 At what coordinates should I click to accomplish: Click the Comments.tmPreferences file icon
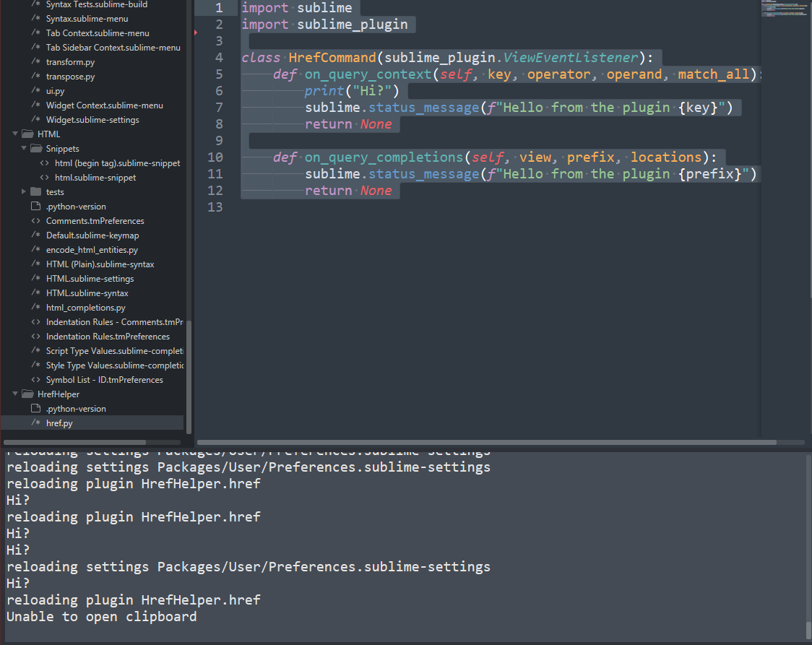tap(35, 220)
